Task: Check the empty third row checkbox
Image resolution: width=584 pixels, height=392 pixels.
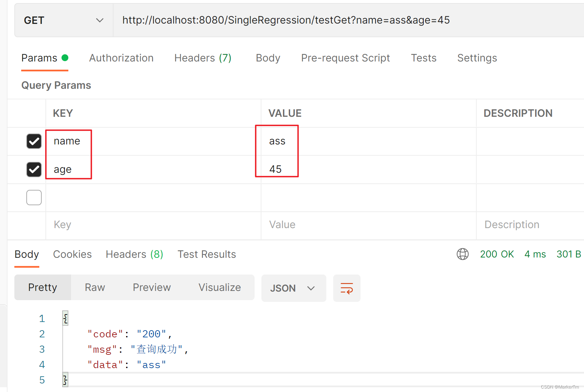Action: (34, 197)
